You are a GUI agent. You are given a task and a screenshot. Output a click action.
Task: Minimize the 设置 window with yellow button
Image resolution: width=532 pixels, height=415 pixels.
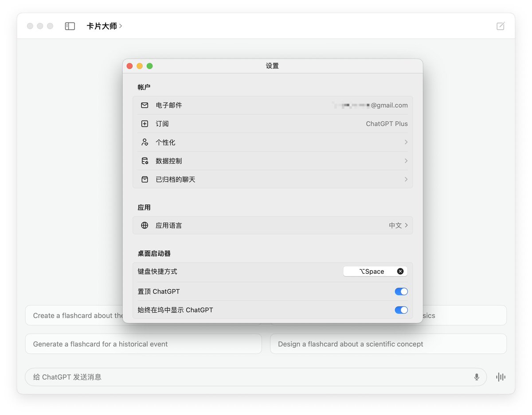[x=140, y=66]
